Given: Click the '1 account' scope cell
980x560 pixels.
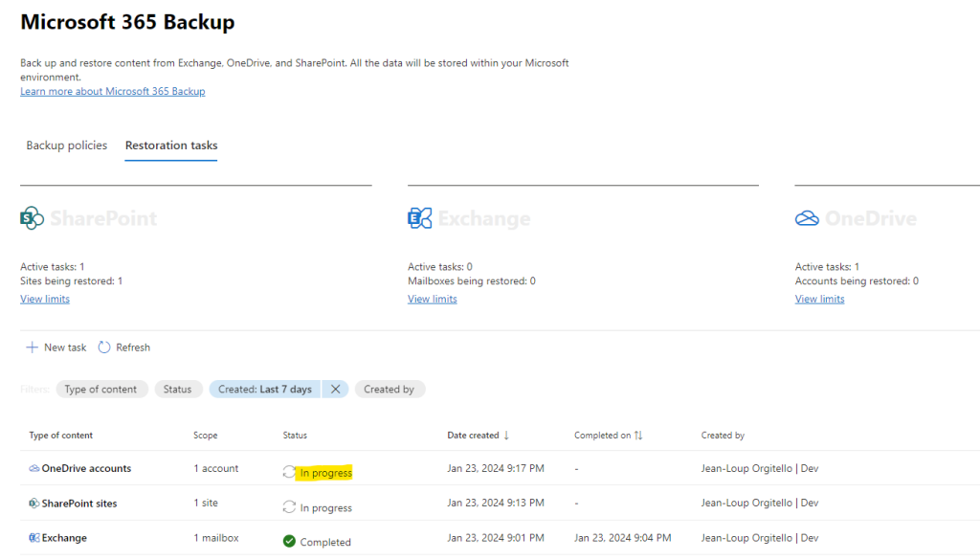Looking at the screenshot, I should (x=216, y=468).
